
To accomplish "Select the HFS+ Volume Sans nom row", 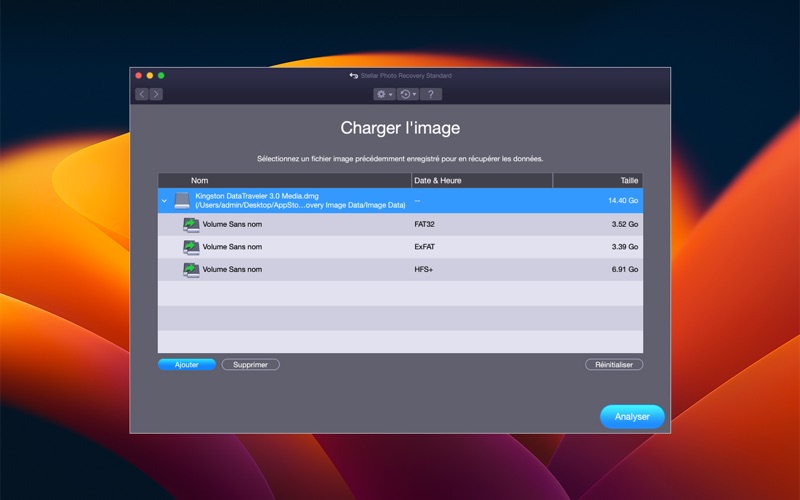I will coord(400,269).
